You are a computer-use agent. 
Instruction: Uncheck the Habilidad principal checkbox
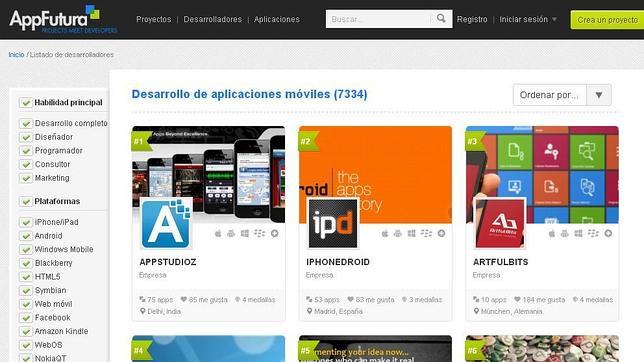pyautogui.click(x=25, y=102)
